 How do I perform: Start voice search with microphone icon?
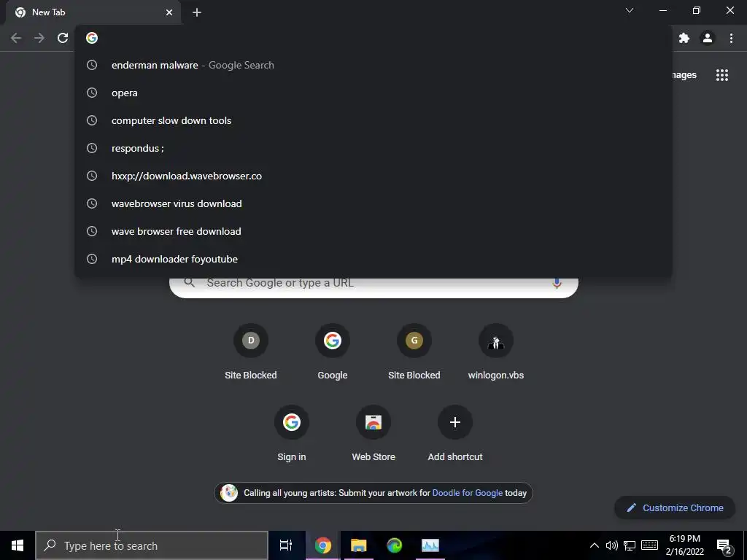(557, 284)
